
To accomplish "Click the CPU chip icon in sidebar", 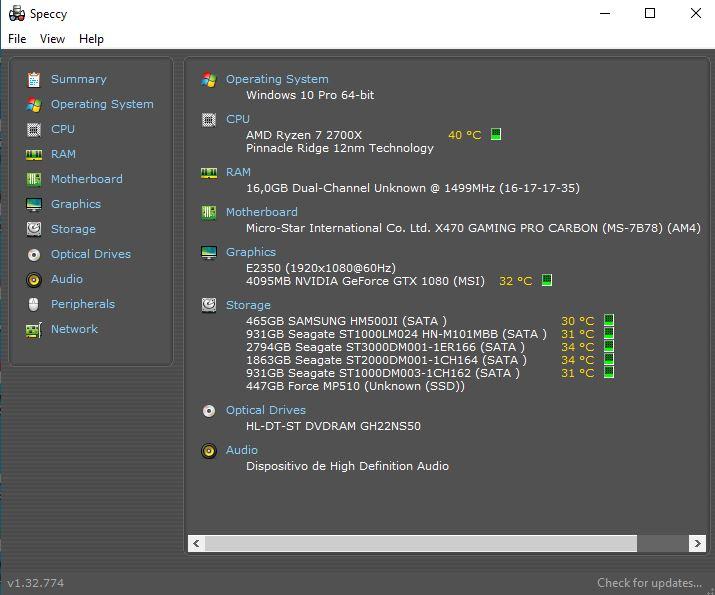I will [x=34, y=129].
